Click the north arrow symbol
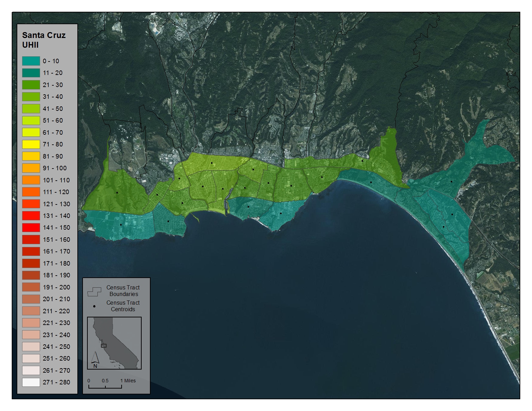Viewport: 532px width, 411px height. [x=95, y=359]
